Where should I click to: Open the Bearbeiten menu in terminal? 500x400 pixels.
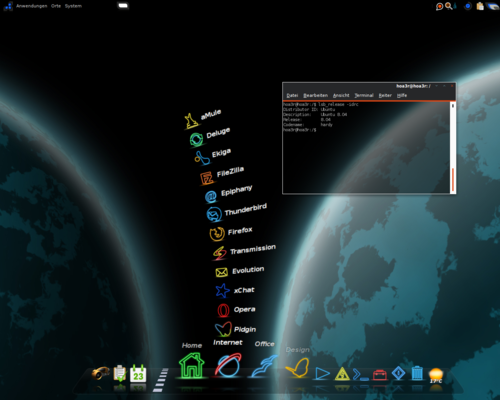[x=315, y=95]
